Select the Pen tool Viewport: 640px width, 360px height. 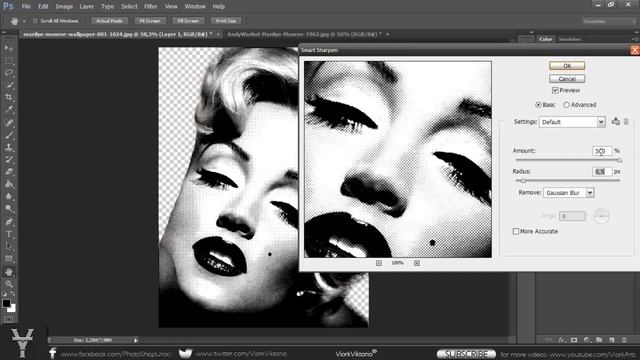(9, 222)
